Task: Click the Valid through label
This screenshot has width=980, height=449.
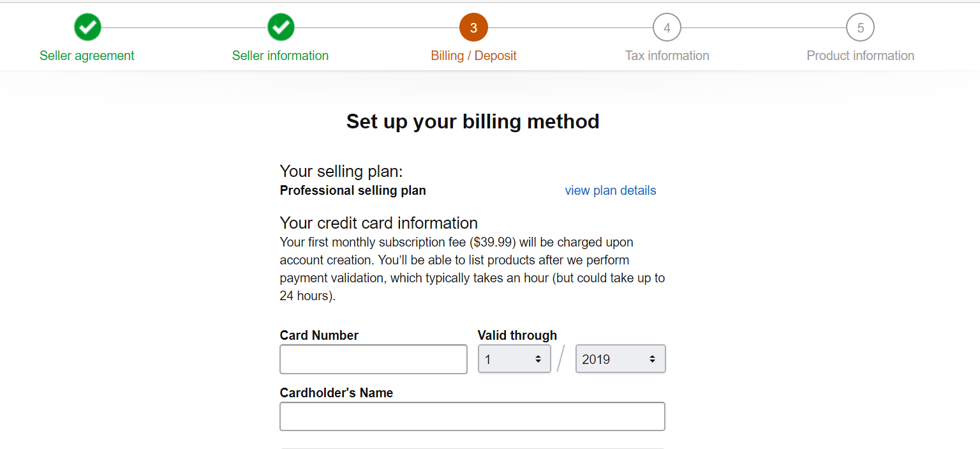Action: pos(517,335)
